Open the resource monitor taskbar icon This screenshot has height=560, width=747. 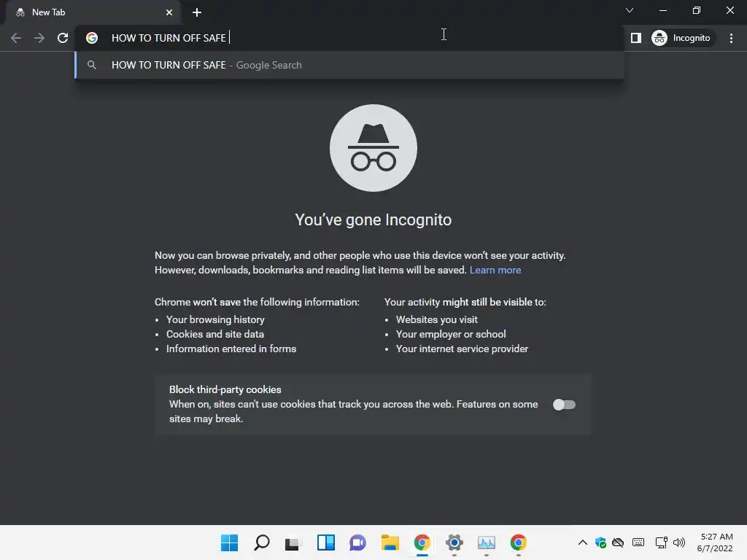click(487, 542)
